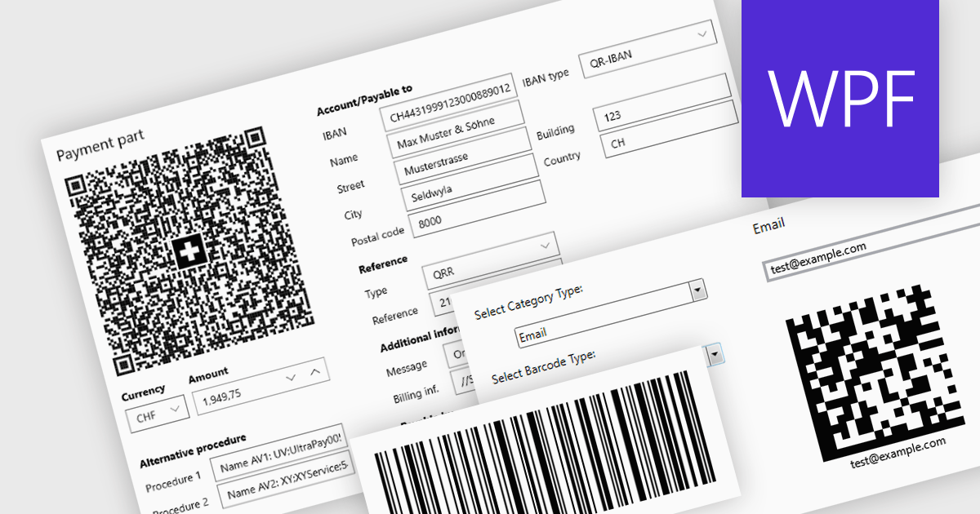Select the Name field showing Max Muster & Söhne

(x=457, y=140)
